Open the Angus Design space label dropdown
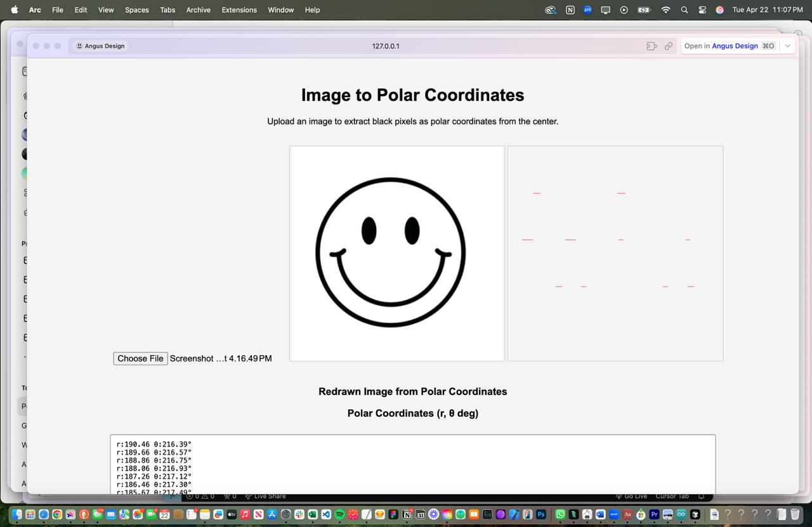Viewport: 812px width, 527px height. point(100,46)
